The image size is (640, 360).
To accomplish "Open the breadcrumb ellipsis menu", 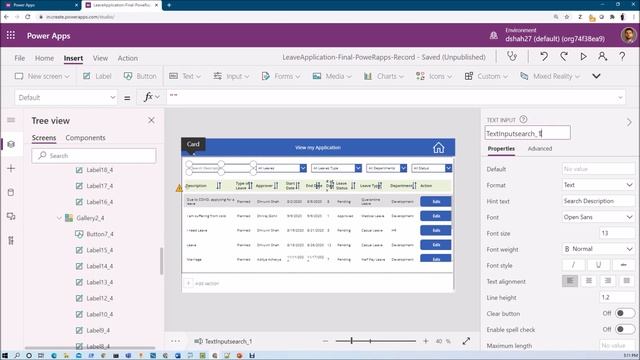I will 176,341.
